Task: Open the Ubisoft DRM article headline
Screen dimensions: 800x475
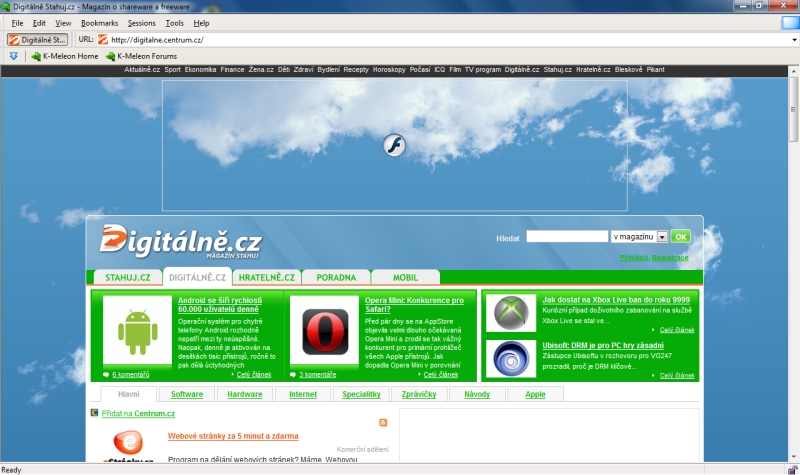Action: click(603, 345)
